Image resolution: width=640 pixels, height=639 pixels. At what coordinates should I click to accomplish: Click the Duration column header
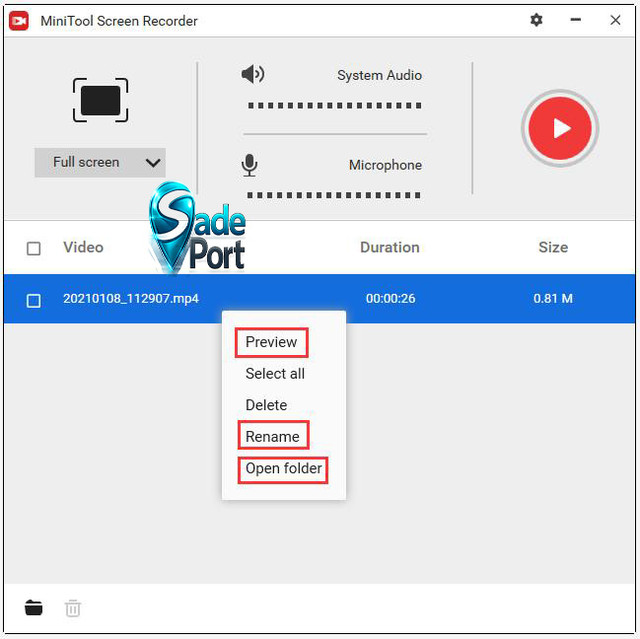click(x=390, y=247)
